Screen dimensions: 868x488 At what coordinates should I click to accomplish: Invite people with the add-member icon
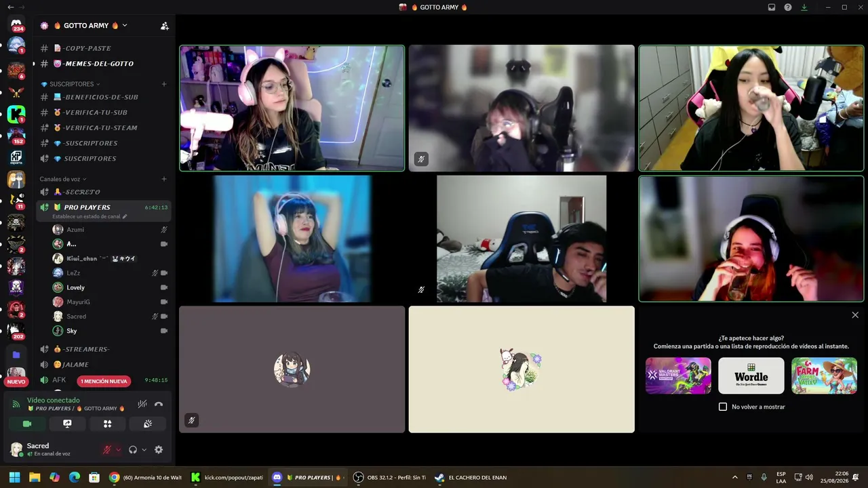pos(164,26)
